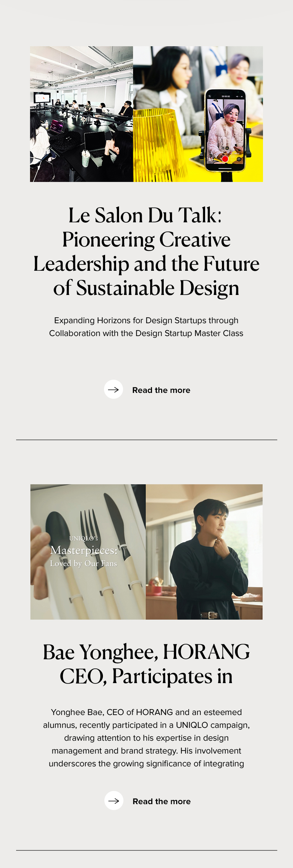The image size is (293, 868).
Task: Open the photo with the phone and yellow lamp
Action: click(x=198, y=114)
